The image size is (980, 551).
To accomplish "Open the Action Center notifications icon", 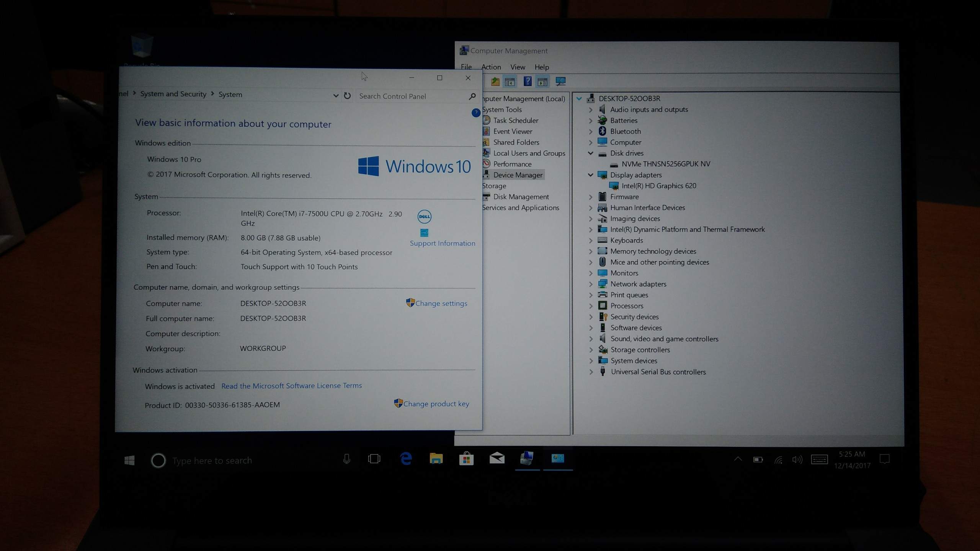I will 884,459.
